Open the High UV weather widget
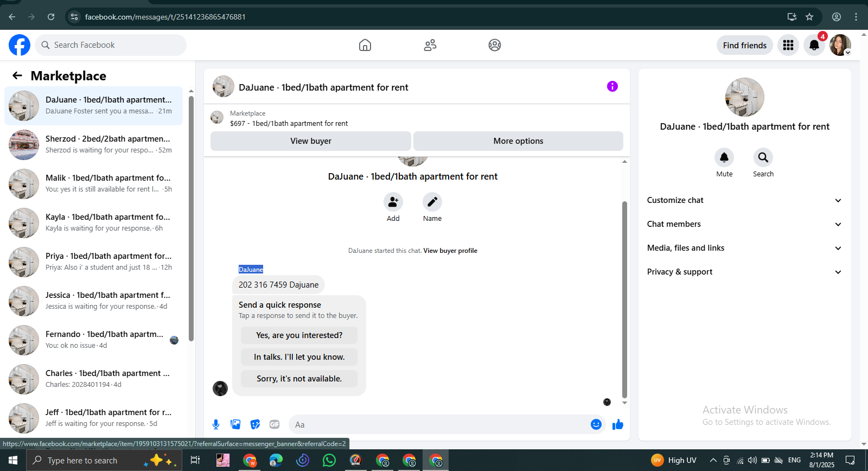Viewport: 868px width, 471px height. [x=674, y=460]
